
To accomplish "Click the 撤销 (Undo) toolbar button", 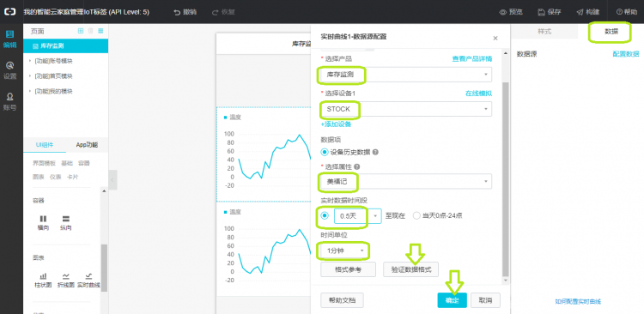I will point(185,12).
